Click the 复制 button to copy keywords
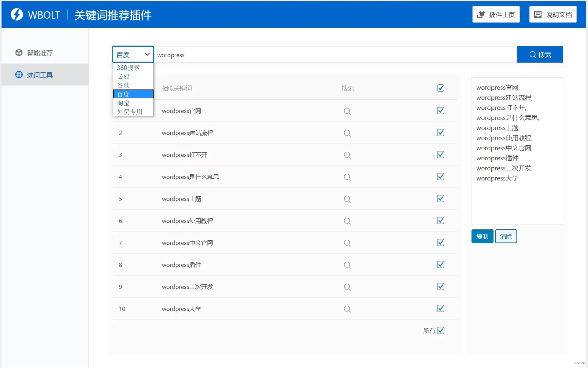588x368 pixels. click(482, 236)
